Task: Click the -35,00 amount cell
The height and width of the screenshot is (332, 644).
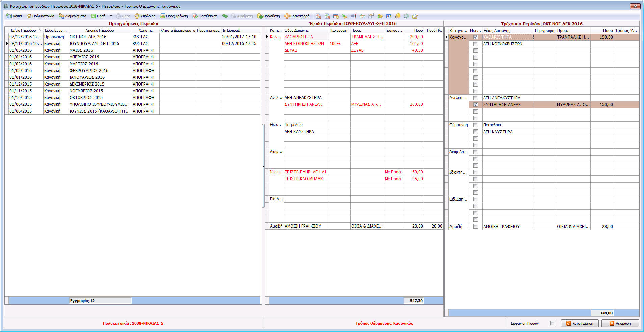Action: coord(413,179)
